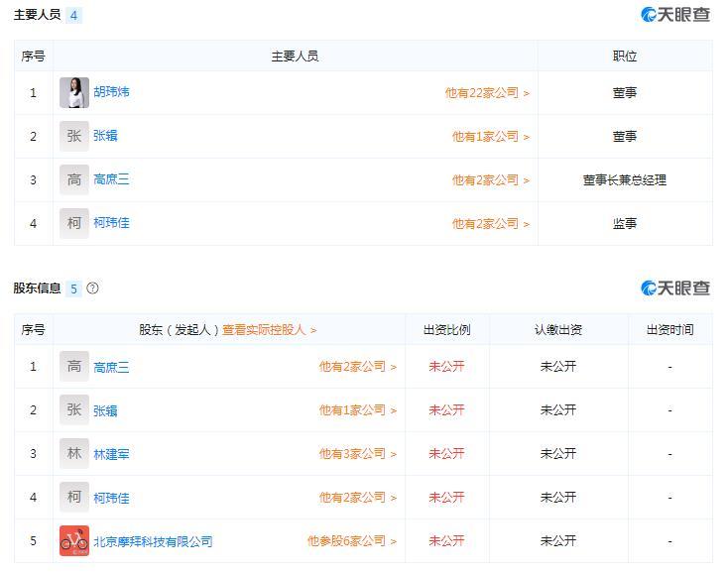Screen dimensions: 728x575
Task: Expand 他有3家公司 for 林建军
Action: coord(357,454)
